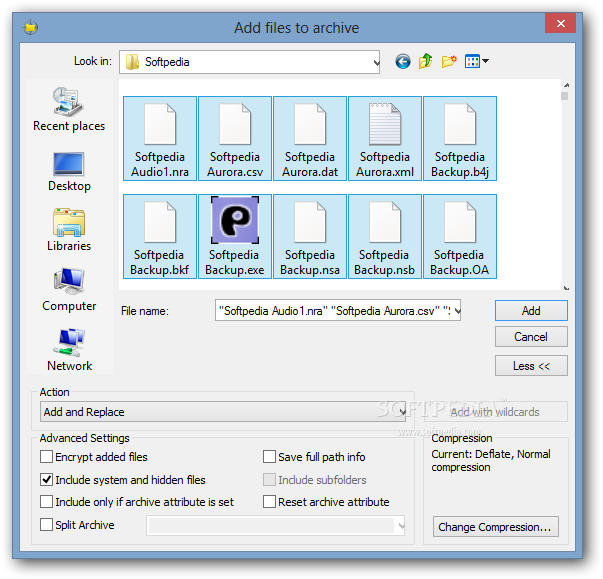Select the Softpedia Backup.nsa file
The width and height of the screenshot is (603, 579).
pos(310,236)
